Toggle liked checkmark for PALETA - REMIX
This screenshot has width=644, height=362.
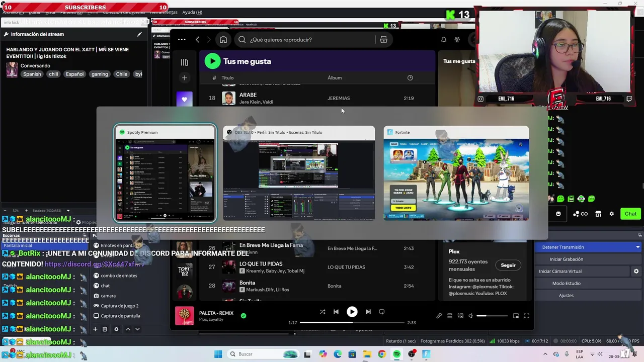point(244,316)
